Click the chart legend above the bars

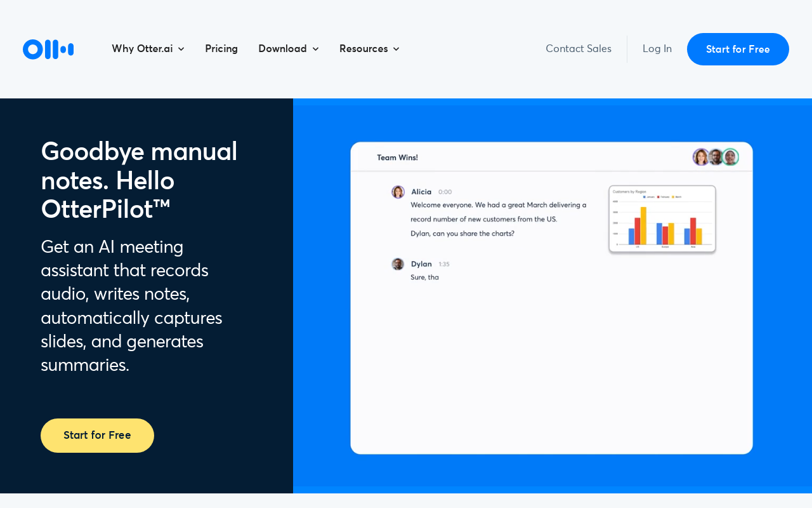[x=662, y=197]
